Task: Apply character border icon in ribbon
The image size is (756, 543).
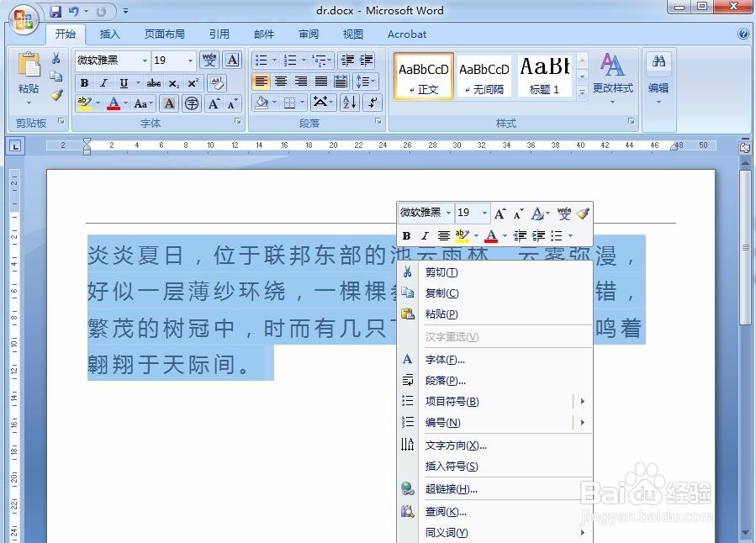Action: point(232,61)
